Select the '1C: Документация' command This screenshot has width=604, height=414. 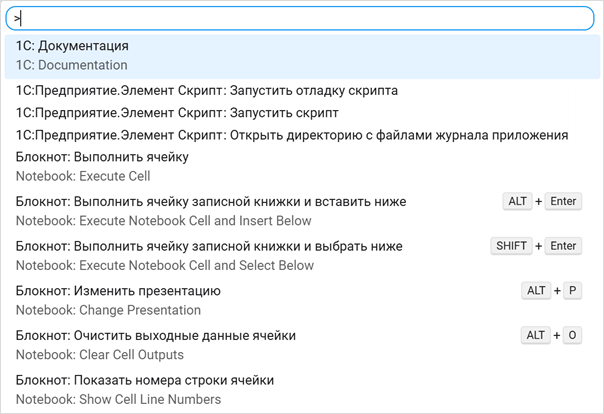(72, 46)
